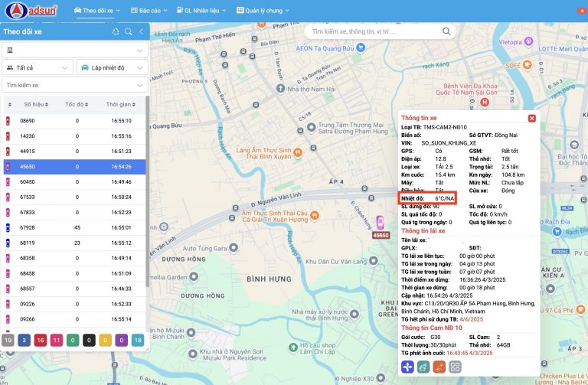The width and height of the screenshot is (588, 385).
Task: Click the teal vehicle icon in popup
Action: [424, 367]
